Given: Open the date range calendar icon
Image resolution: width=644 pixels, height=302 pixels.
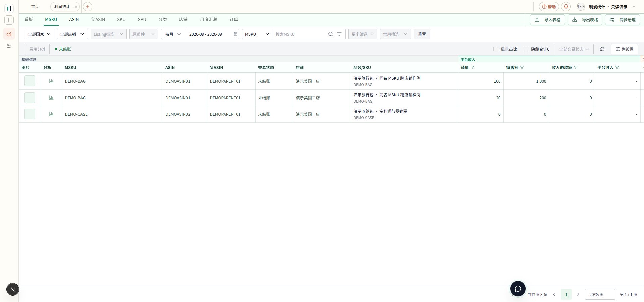Looking at the screenshot, I should point(235,34).
